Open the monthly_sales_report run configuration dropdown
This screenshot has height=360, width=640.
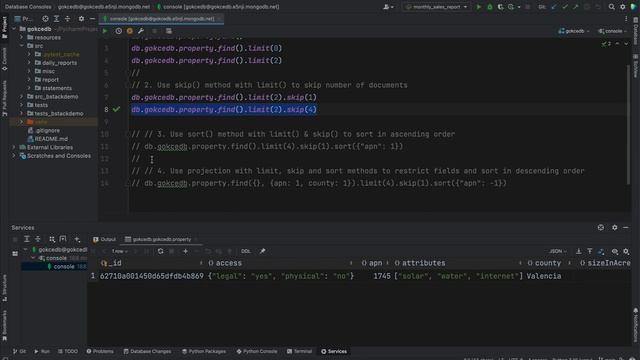pyautogui.click(x=437, y=7)
